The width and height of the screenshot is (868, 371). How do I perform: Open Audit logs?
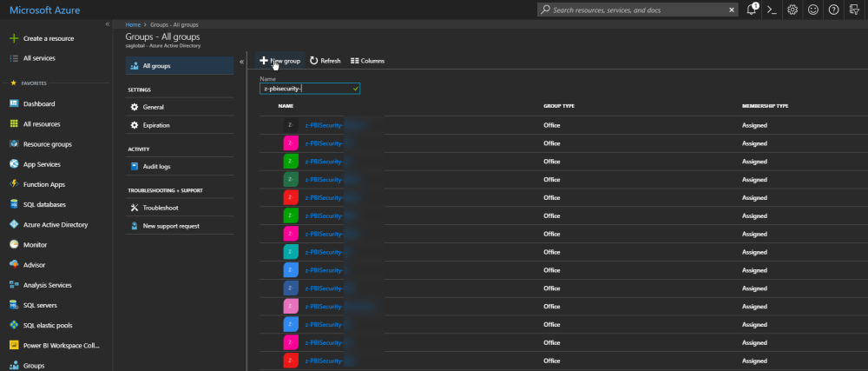click(x=180, y=167)
